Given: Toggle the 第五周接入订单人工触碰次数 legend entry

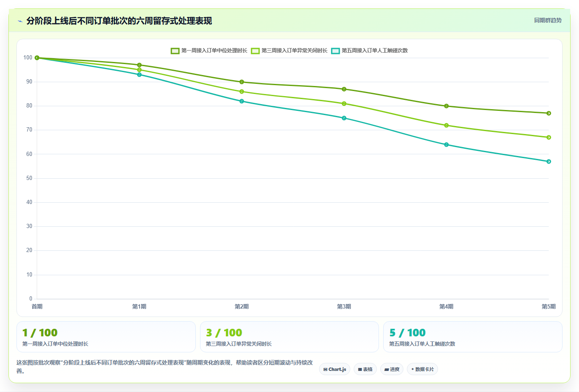Looking at the screenshot, I should click(x=369, y=51).
